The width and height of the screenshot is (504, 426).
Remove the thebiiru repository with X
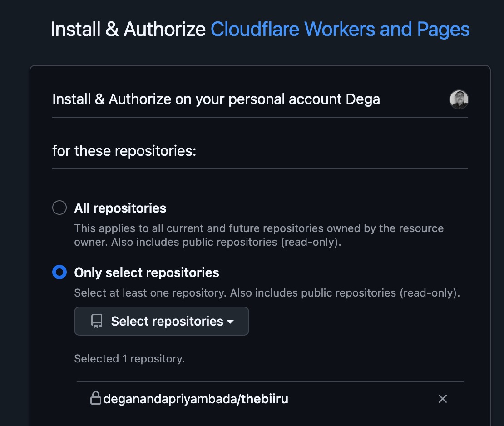[443, 399]
